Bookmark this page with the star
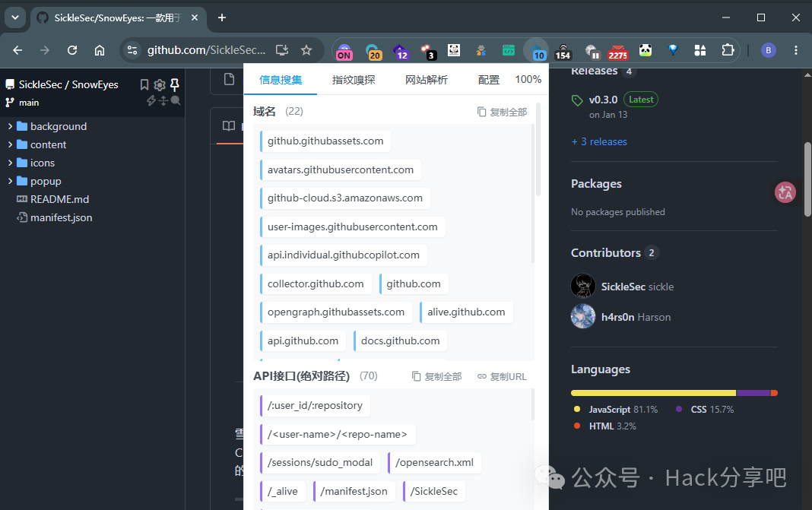 [x=306, y=50]
